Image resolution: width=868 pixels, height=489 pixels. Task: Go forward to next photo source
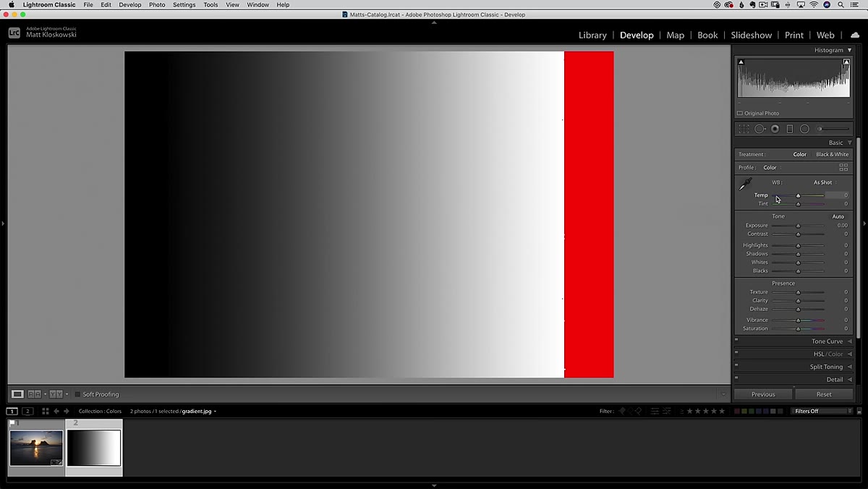(x=67, y=411)
